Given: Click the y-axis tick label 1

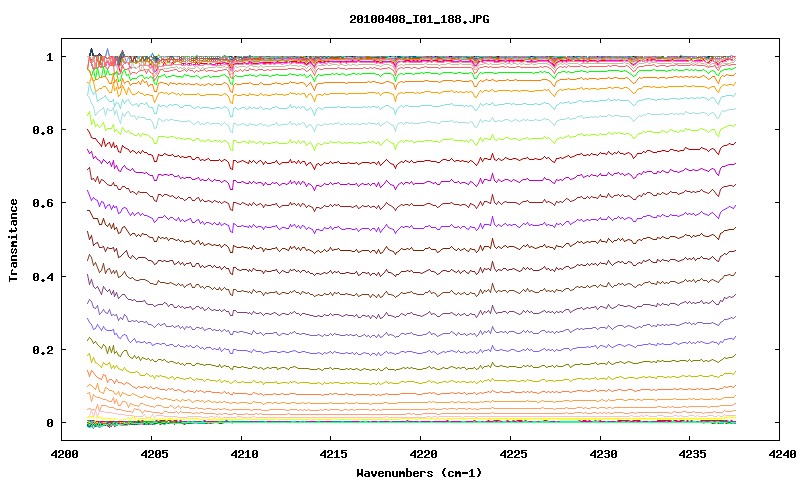Looking at the screenshot, I should pyautogui.click(x=49, y=57).
